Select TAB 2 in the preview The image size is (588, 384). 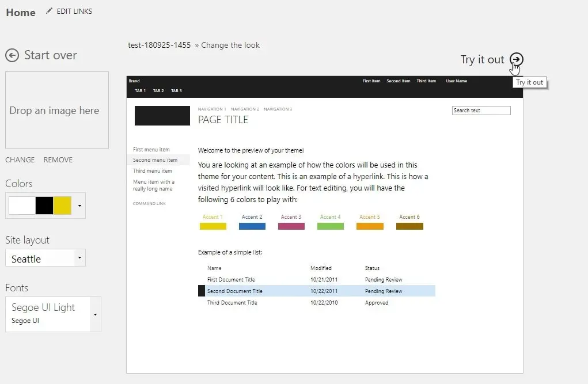coord(158,91)
